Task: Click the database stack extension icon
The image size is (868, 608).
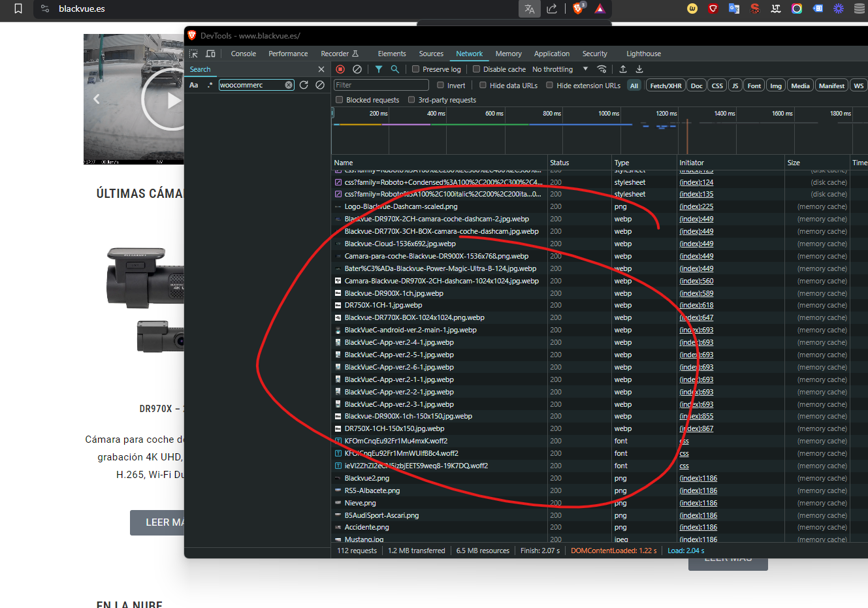Action: pos(860,8)
